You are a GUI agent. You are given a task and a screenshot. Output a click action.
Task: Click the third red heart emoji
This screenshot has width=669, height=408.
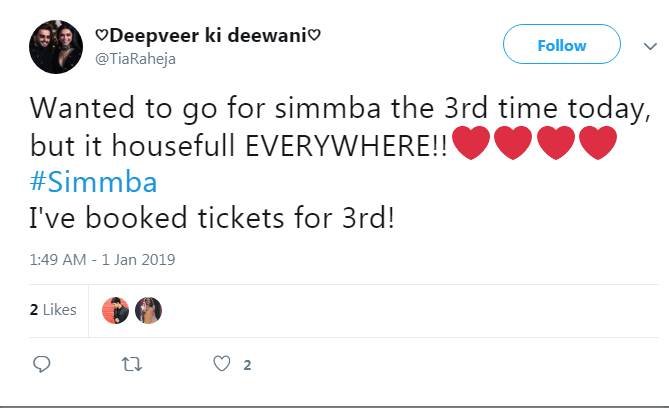[x=555, y=143]
